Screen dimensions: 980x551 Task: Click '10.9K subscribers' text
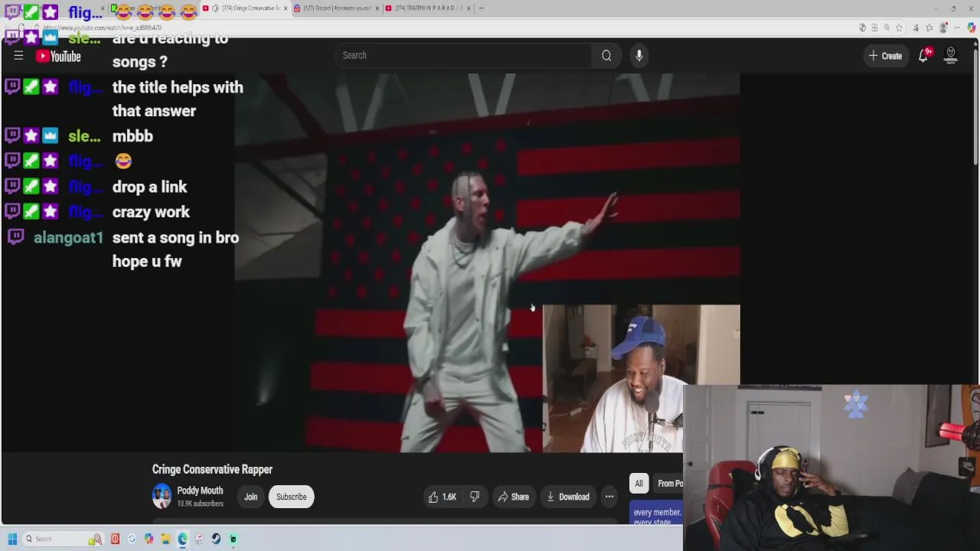click(200, 504)
